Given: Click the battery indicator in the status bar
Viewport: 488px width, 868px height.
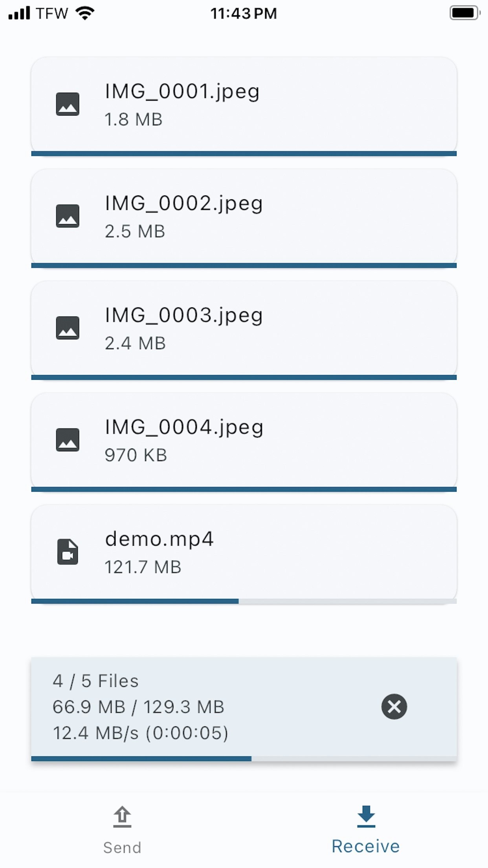Looking at the screenshot, I should click(x=464, y=12).
